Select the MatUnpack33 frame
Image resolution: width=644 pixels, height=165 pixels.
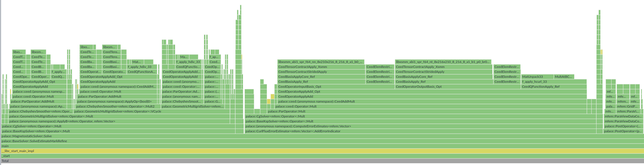(537, 77)
